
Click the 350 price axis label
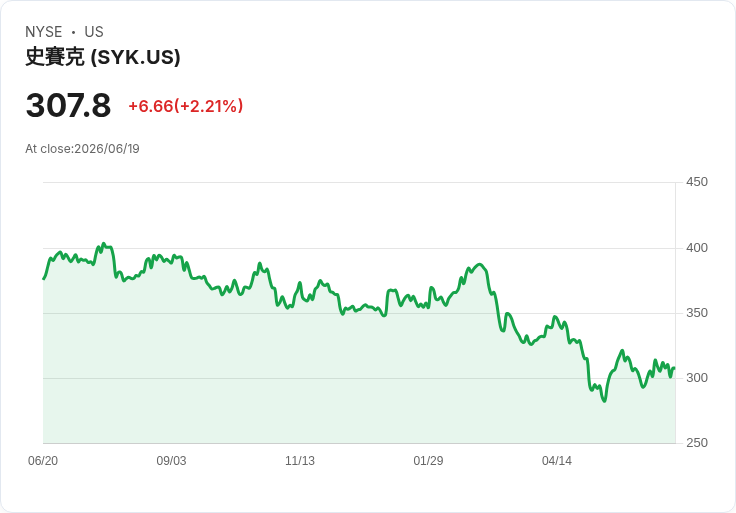tap(697, 313)
